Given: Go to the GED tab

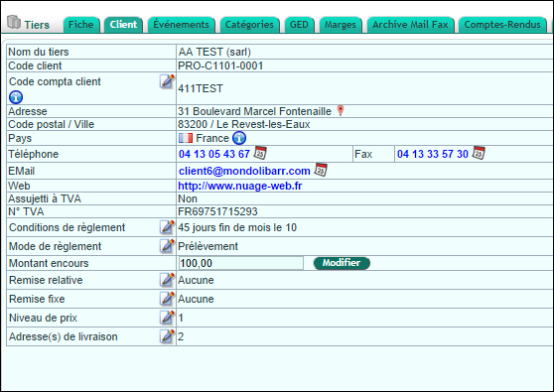Looking at the screenshot, I should [x=299, y=25].
